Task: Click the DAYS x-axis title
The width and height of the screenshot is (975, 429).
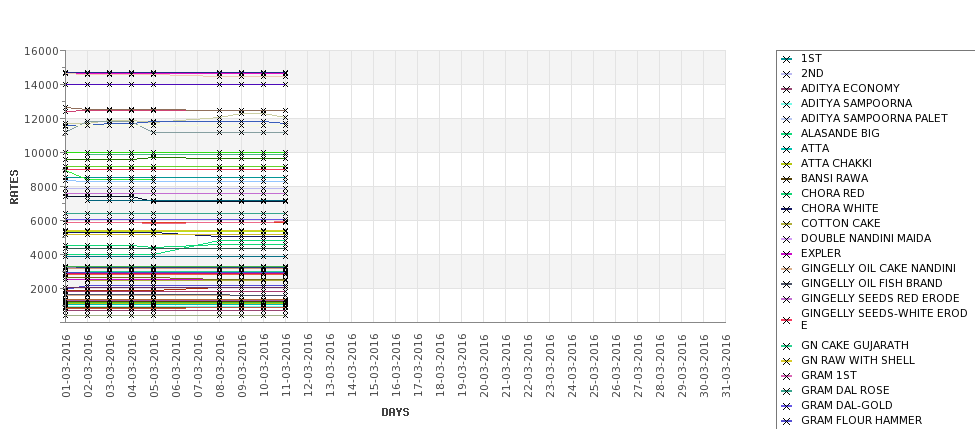Action: pyautogui.click(x=395, y=412)
